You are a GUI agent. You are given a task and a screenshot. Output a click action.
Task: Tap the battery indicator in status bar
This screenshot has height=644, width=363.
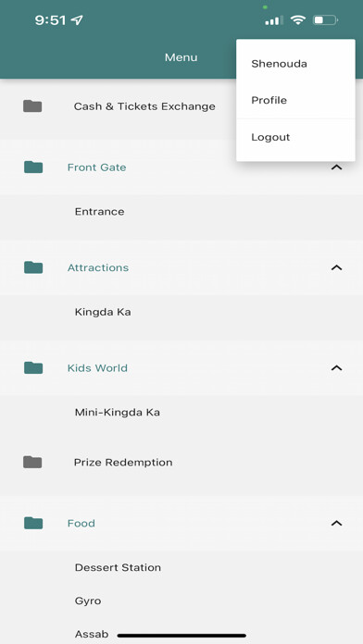pos(325,19)
